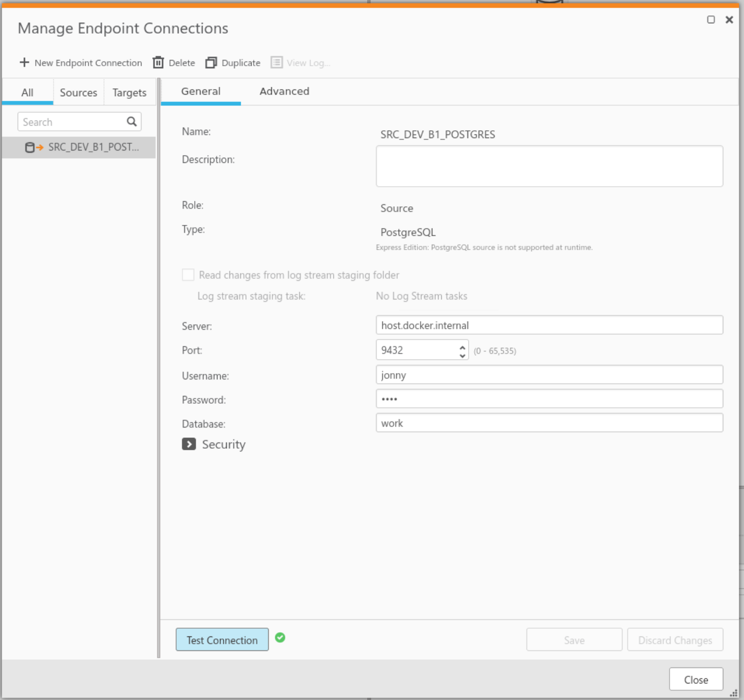The height and width of the screenshot is (700, 744).
Task: Switch to the Targets tab
Action: (x=130, y=93)
